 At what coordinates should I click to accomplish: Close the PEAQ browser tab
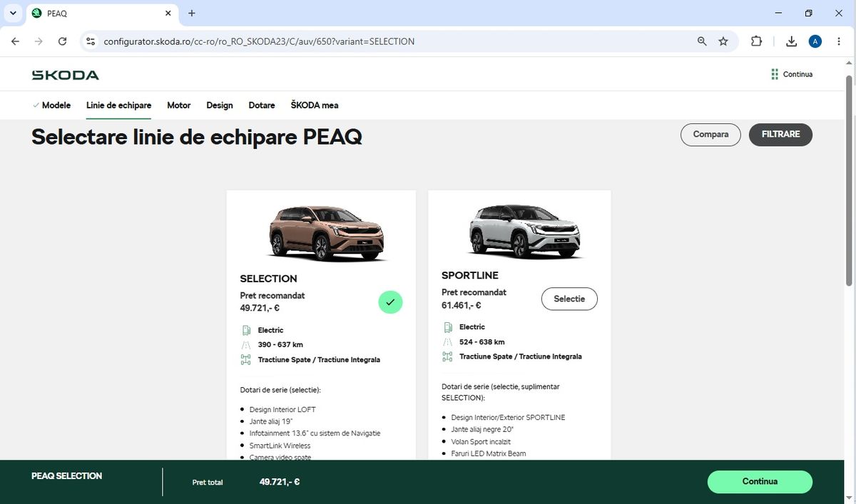[x=168, y=13]
